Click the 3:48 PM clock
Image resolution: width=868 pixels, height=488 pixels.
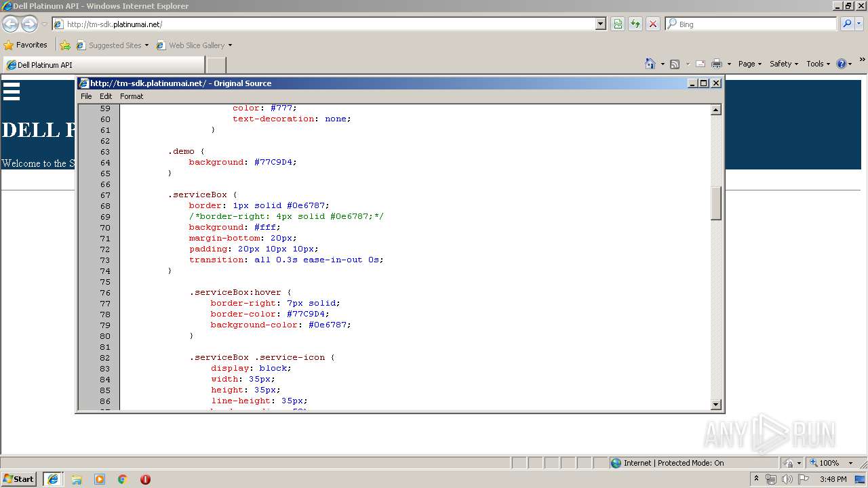click(833, 479)
